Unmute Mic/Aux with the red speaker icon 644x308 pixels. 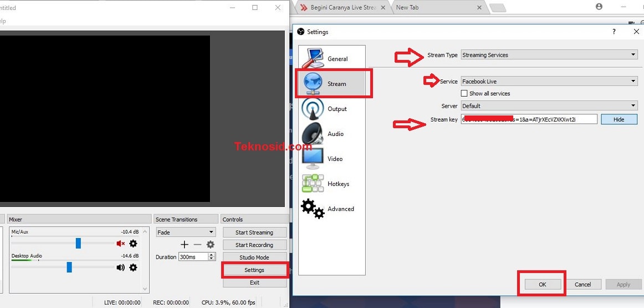point(120,244)
